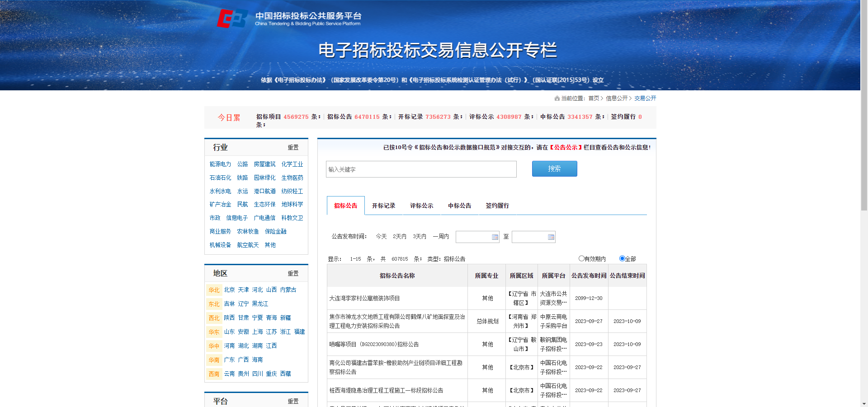Select the 能源电力 industry
The image size is (868, 407).
[220, 164]
